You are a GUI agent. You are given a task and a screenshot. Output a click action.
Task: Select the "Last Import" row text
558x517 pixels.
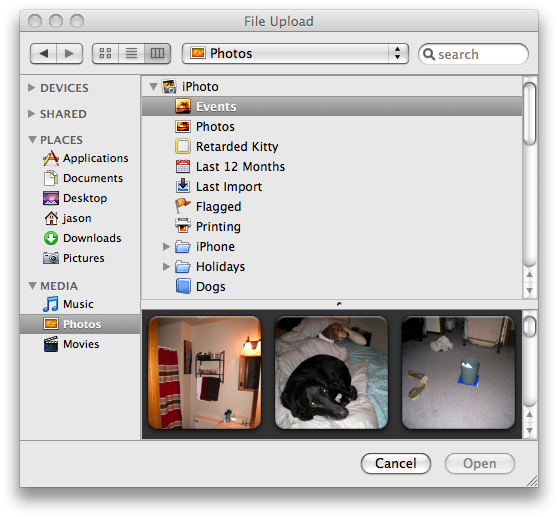point(229,187)
